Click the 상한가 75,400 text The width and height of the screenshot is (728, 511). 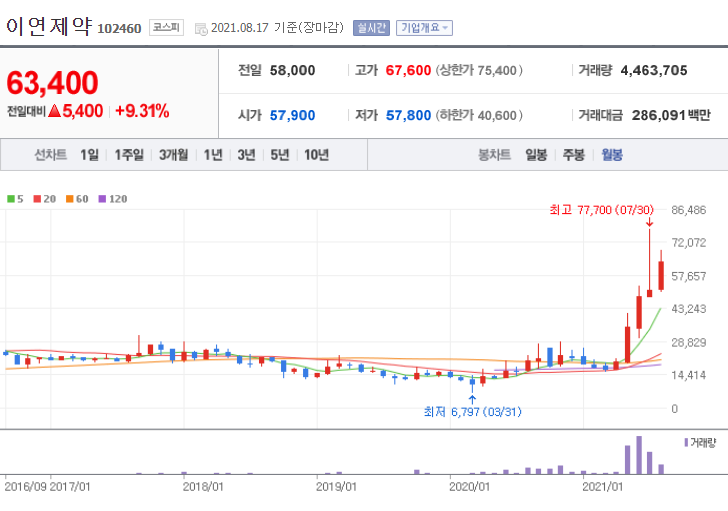[x=479, y=71]
